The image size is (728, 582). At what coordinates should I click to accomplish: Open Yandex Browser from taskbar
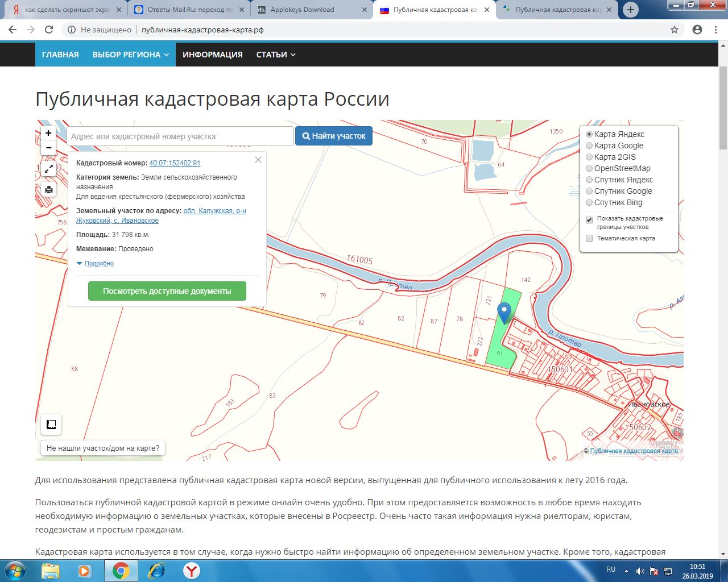tap(192, 571)
